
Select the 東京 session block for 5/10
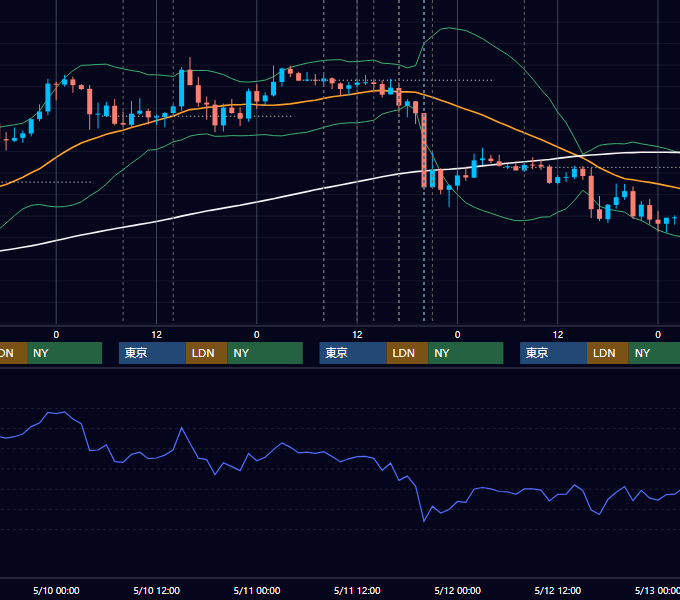pyautogui.click(x=152, y=353)
